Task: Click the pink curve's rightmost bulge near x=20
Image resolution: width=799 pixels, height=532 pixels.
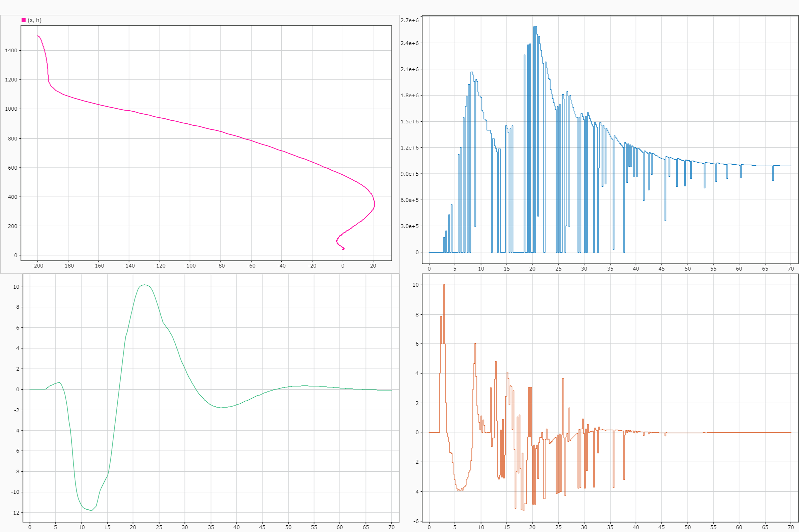Action: coord(374,203)
